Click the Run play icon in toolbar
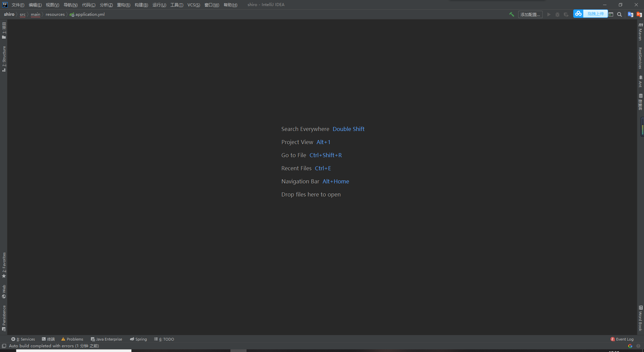644x352 pixels. (x=549, y=14)
